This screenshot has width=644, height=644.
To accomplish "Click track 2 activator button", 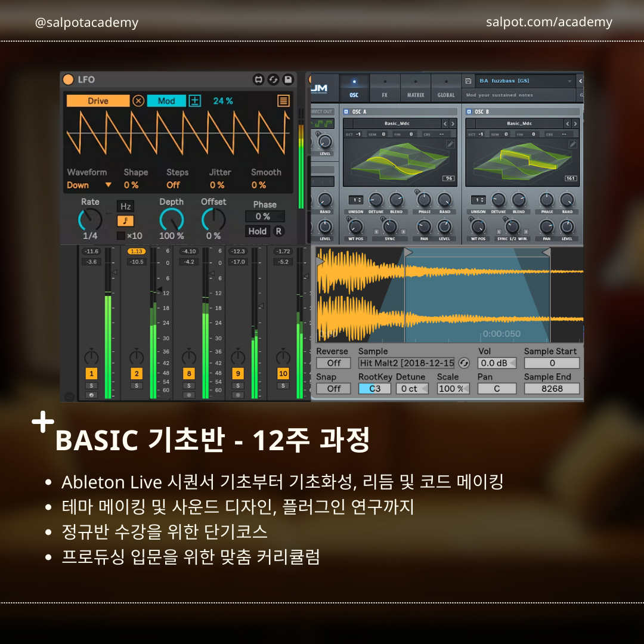I will [137, 373].
